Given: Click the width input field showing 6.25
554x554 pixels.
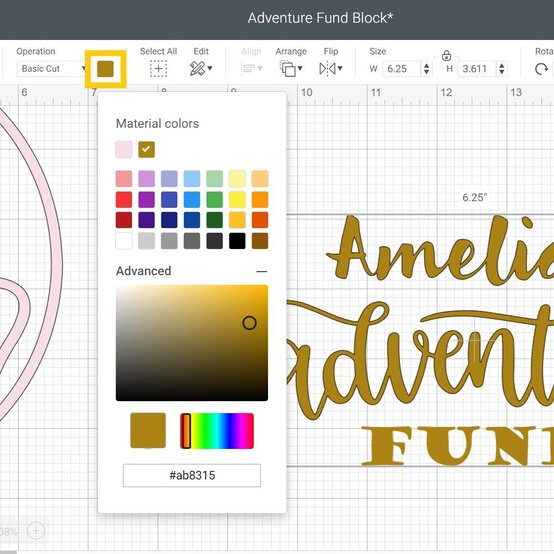Looking at the screenshot, I should [x=402, y=69].
